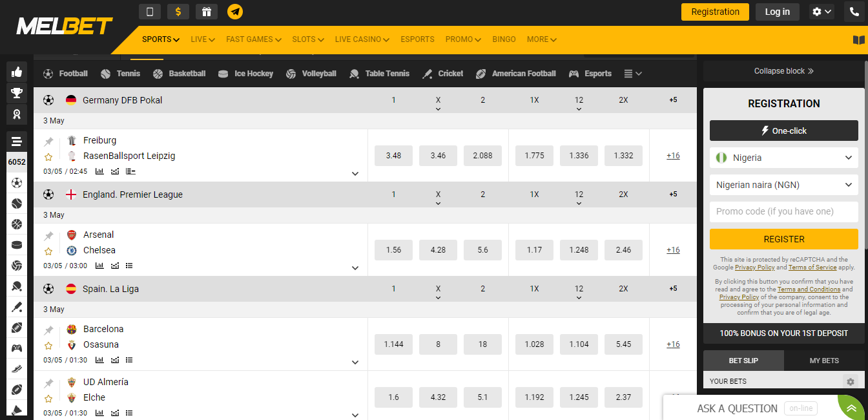Open the X column chevron for Germany DFB Pokal

click(x=438, y=109)
